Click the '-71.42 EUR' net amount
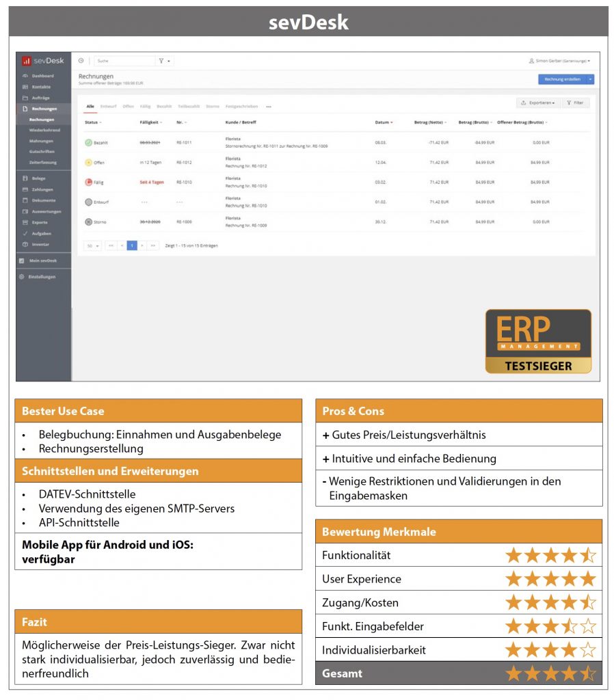Image resolution: width=614 pixels, height=700 pixels. [x=438, y=143]
